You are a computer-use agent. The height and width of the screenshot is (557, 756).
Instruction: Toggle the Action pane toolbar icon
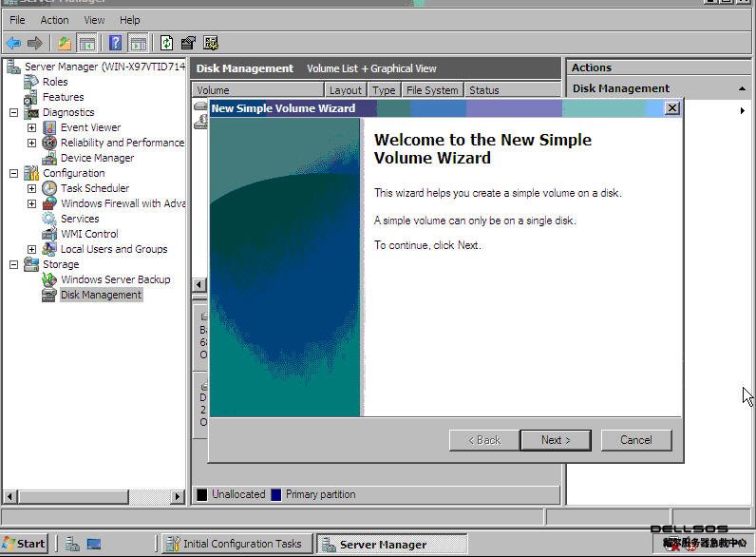pos(139,44)
